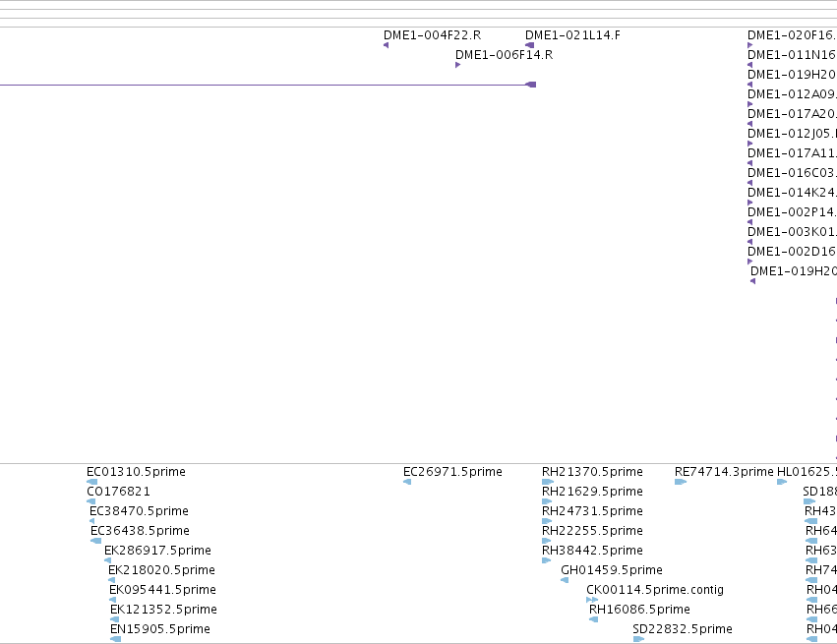The height and width of the screenshot is (644, 837).
Task: Click the double-arrow glyph under CK00114.5prime.contig
Action: 592,600
